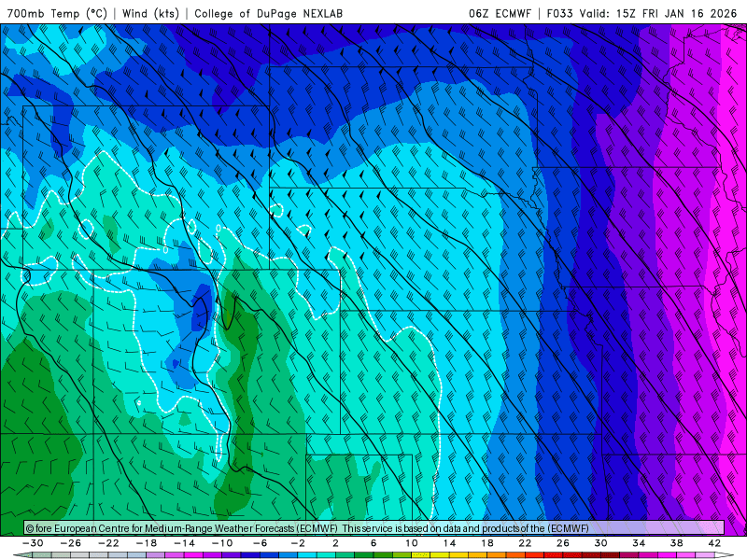Image resolution: width=747 pixels, height=560 pixels.
Task: Click the positive '30' legend value
Action: click(600, 543)
